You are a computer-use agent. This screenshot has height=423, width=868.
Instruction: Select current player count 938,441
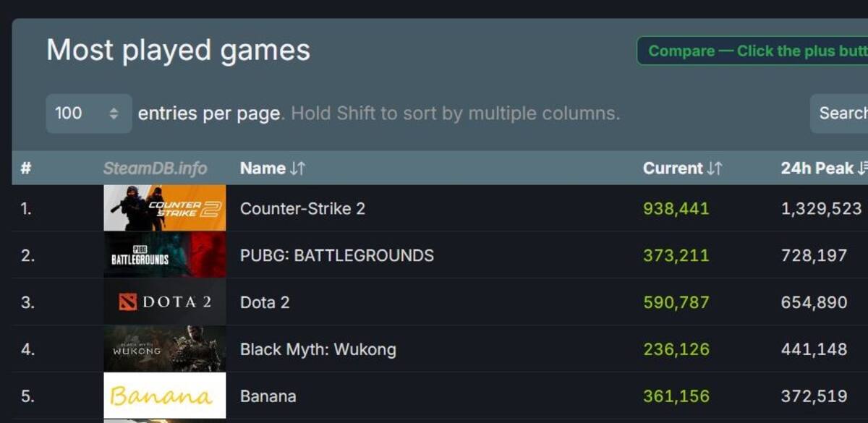(x=676, y=209)
